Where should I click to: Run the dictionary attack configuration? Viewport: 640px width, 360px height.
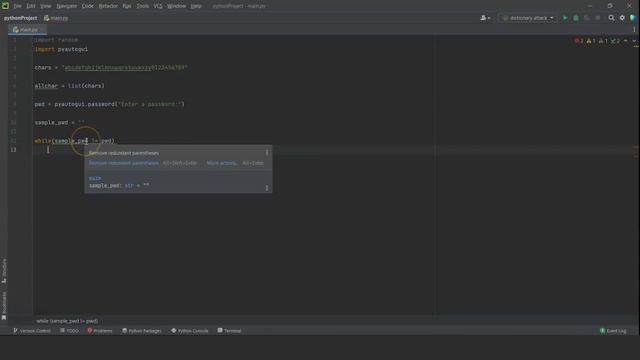pyautogui.click(x=565, y=18)
